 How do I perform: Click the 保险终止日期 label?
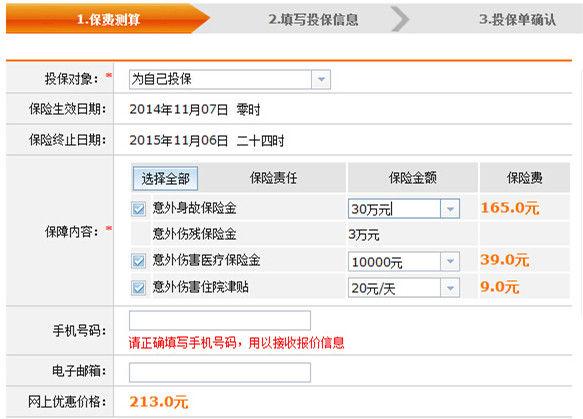click(67, 140)
